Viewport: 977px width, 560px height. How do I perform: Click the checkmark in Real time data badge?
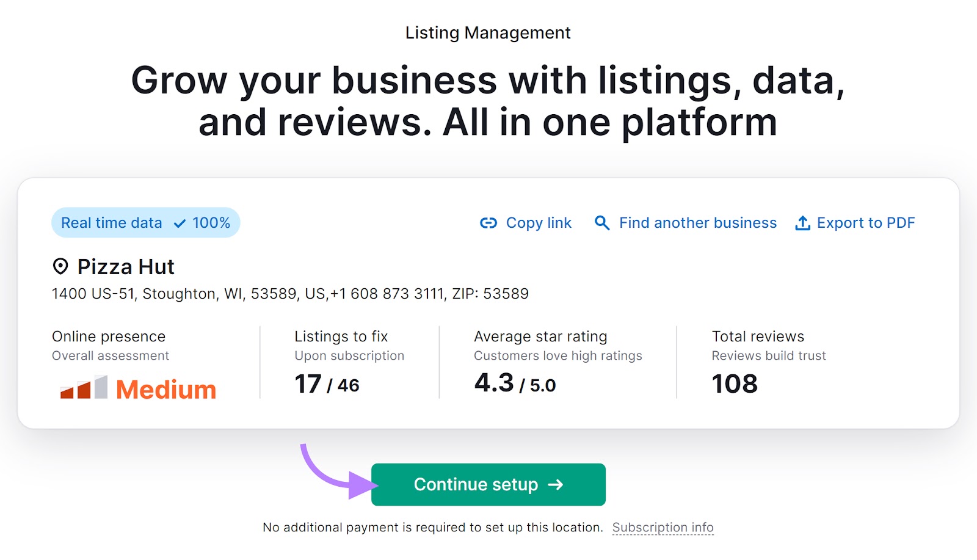[x=180, y=224]
